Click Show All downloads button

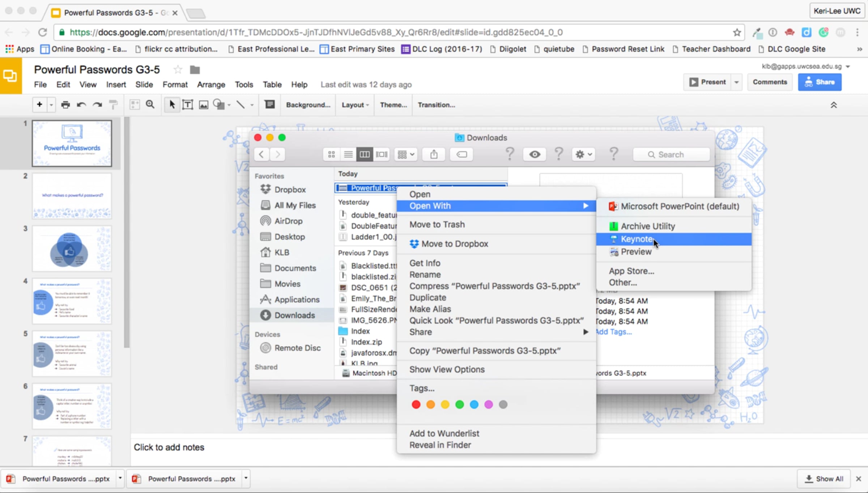click(824, 479)
